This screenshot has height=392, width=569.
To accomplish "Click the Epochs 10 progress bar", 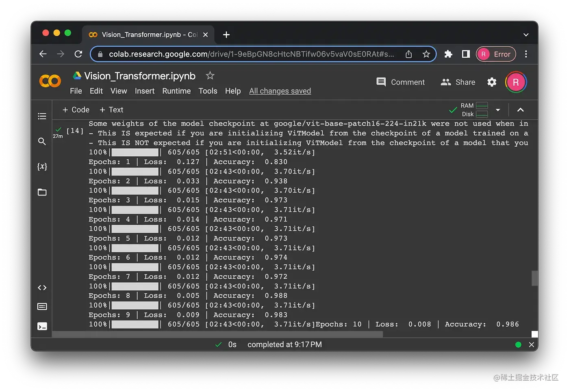I will point(135,325).
